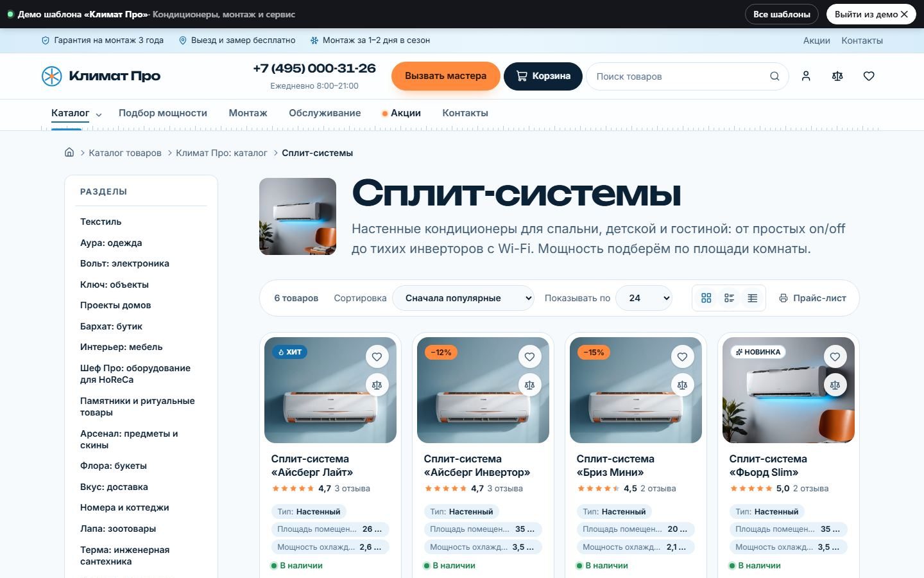This screenshot has height=578, width=924.
Task: Click the Сплит-системы category thumbnail image
Action: click(x=298, y=216)
